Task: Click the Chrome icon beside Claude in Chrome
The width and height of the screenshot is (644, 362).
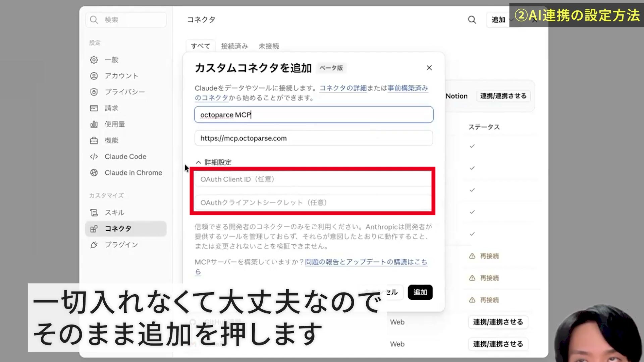Action: pyautogui.click(x=94, y=173)
